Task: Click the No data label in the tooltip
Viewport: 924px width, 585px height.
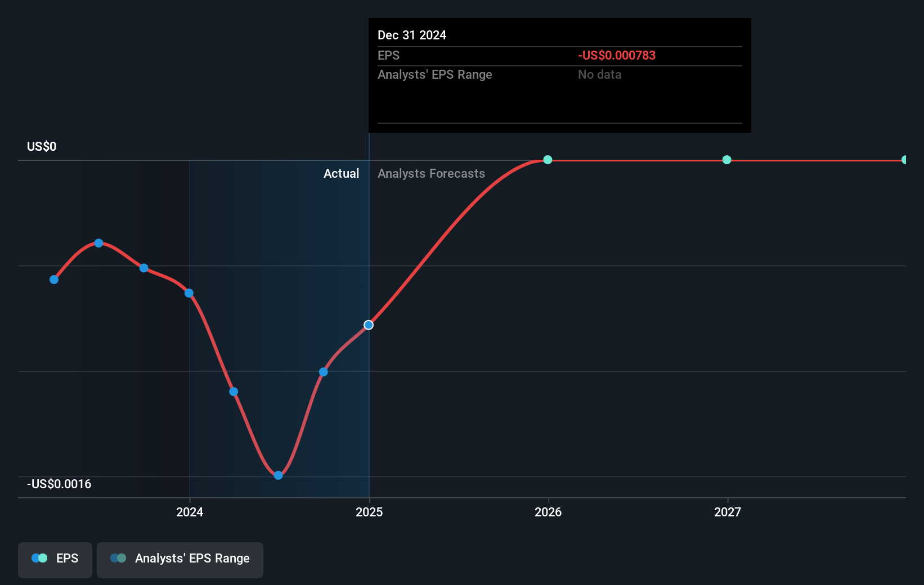Action: [599, 74]
